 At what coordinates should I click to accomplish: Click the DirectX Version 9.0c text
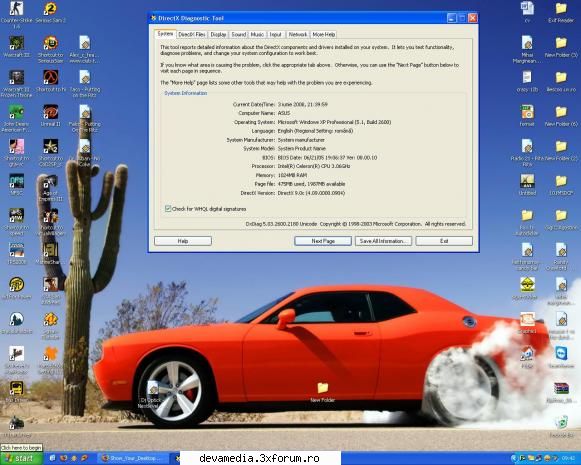tap(311, 193)
